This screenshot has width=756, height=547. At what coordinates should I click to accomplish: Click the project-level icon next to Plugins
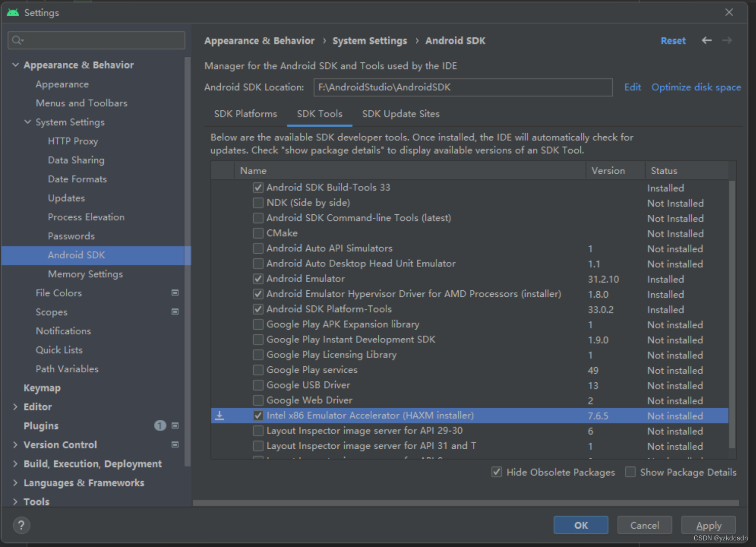click(x=175, y=426)
